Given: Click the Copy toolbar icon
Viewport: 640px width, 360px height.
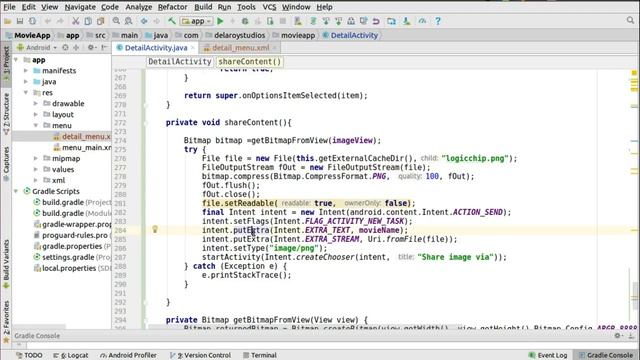Looking at the screenshot, I should pos(88,21).
